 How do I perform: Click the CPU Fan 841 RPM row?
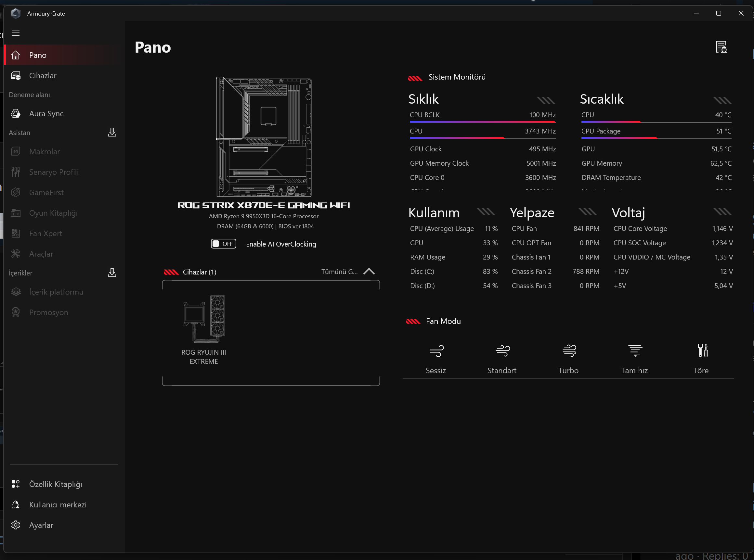click(x=555, y=229)
